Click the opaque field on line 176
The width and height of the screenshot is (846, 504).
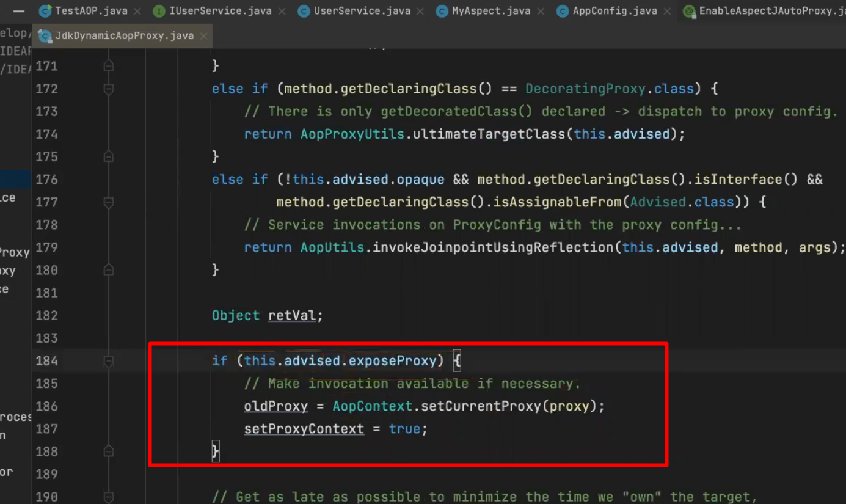pos(421,180)
